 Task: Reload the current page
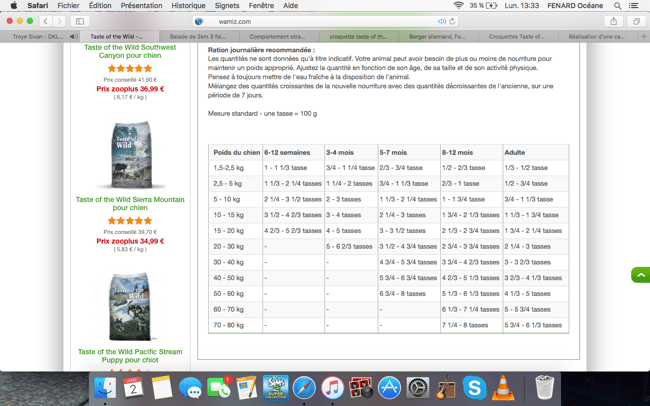click(x=452, y=21)
